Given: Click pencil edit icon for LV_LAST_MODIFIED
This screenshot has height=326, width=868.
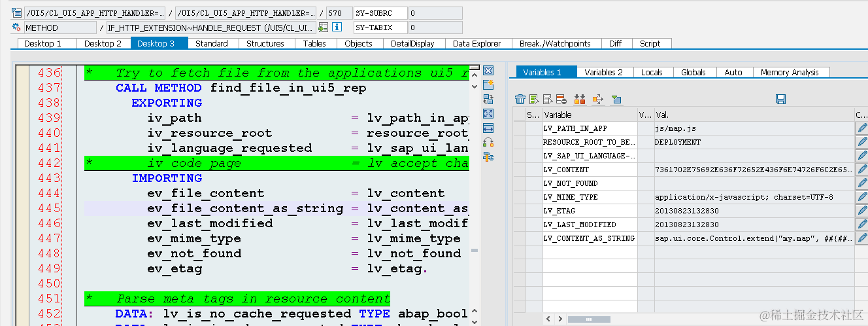Looking at the screenshot, I should (862, 225).
